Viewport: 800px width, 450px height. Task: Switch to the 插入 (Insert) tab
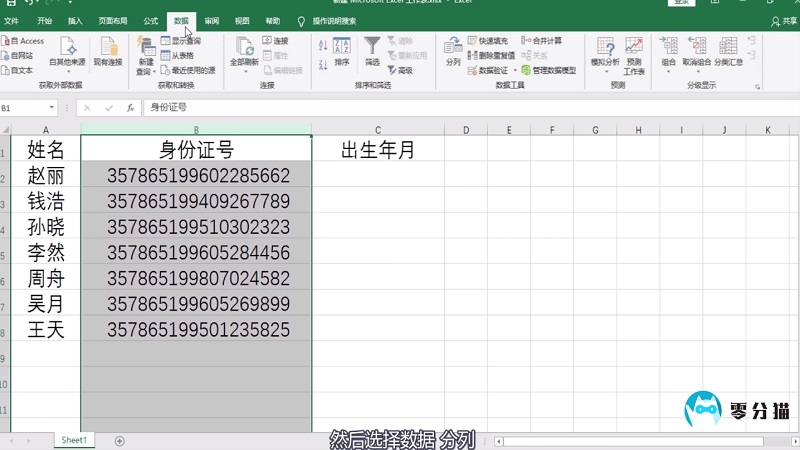click(x=76, y=20)
